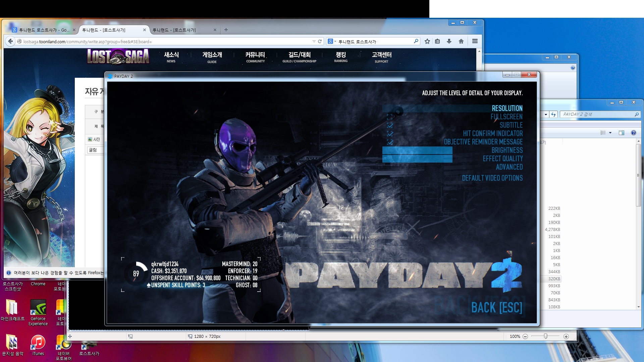This screenshot has height=362, width=644.
Task: Reload the page in Firefox
Action: (x=320, y=41)
